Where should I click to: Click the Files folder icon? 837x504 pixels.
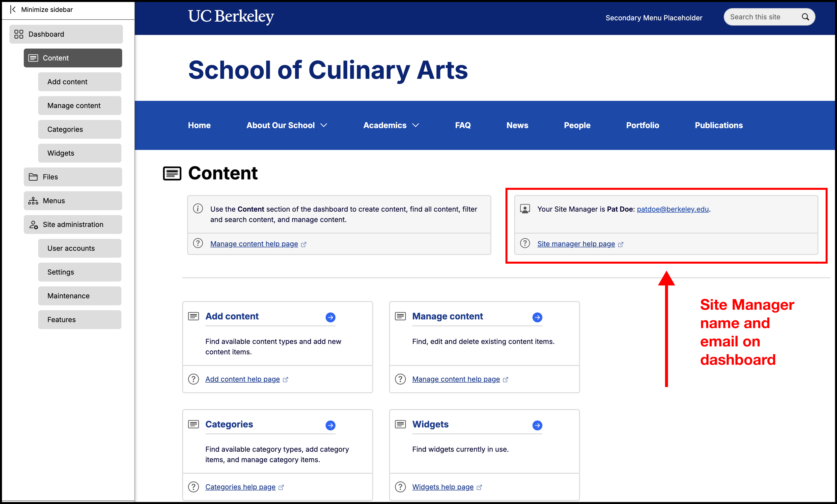pos(33,177)
